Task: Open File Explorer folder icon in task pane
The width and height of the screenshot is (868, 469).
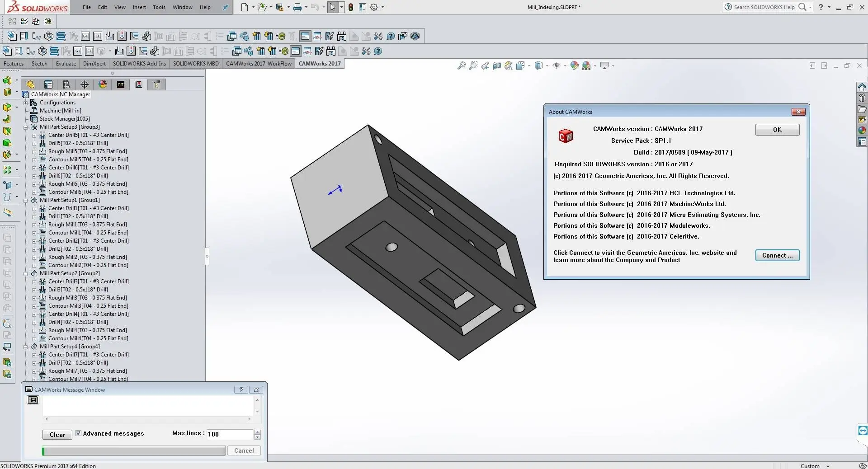Action: click(862, 109)
